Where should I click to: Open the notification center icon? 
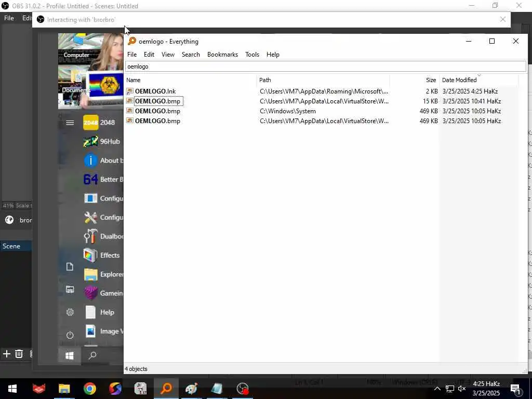coord(515,389)
